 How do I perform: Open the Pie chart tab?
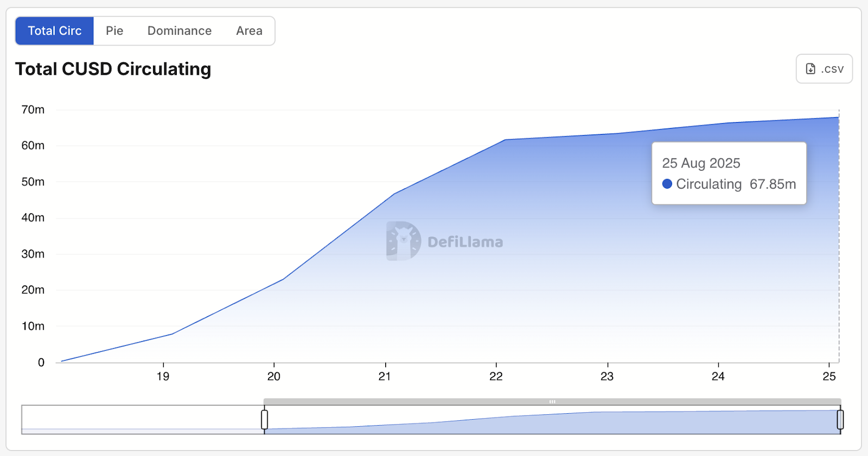pos(114,31)
